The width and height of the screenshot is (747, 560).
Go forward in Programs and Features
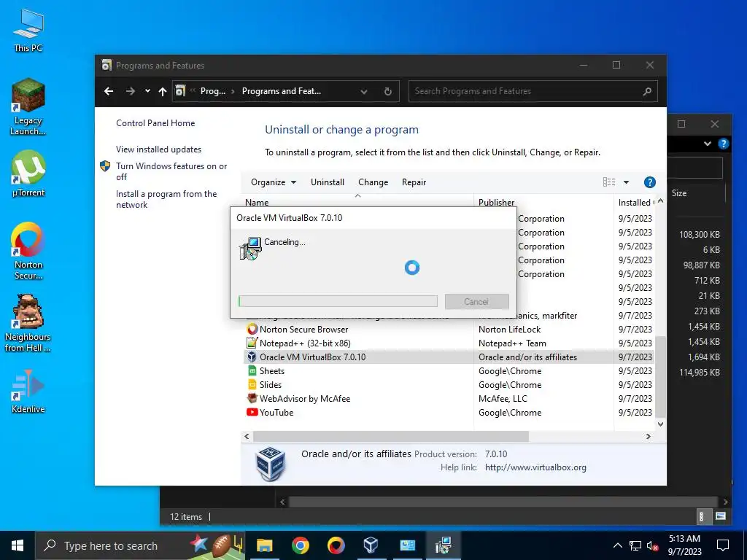click(130, 91)
